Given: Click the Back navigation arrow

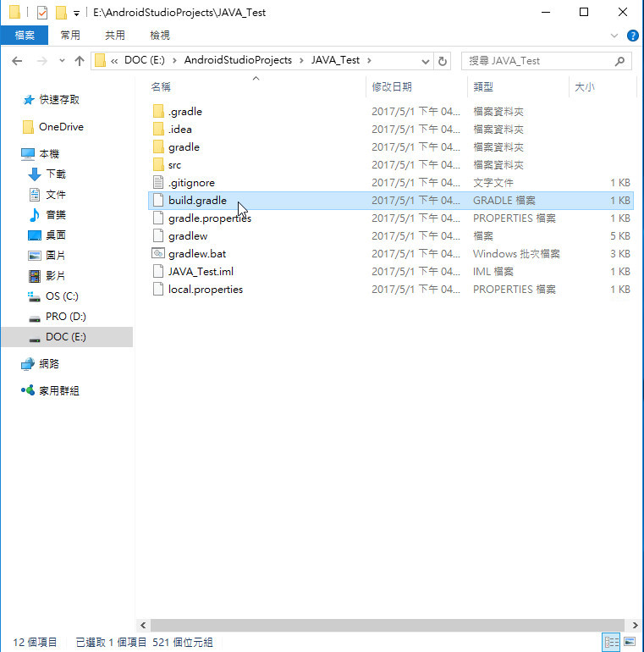Looking at the screenshot, I should [17, 61].
